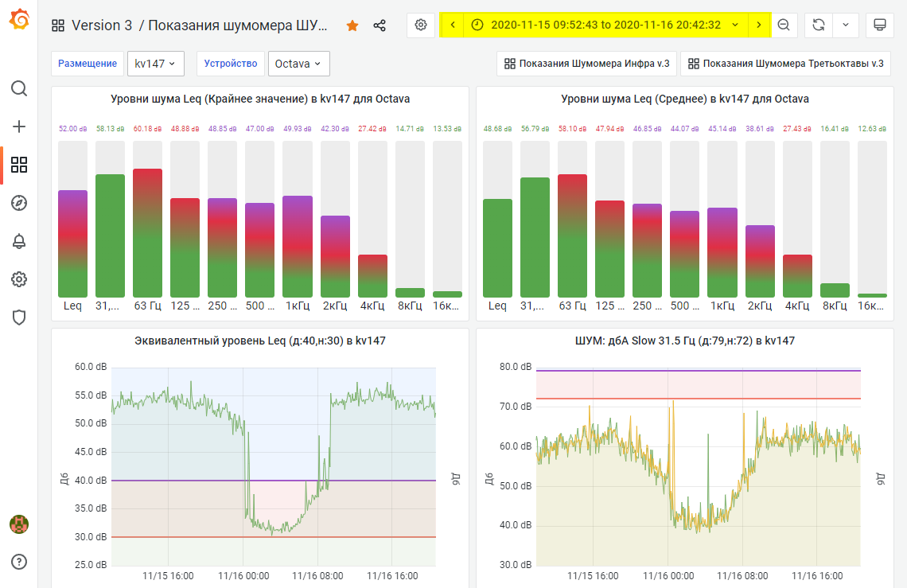The image size is (907, 588).
Task: Click the Create plus icon in sidebar
Action: point(19,127)
